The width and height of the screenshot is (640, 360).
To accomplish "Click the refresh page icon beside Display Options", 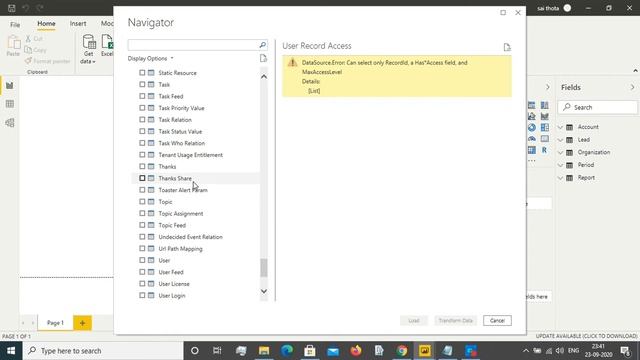I will [x=263, y=58].
